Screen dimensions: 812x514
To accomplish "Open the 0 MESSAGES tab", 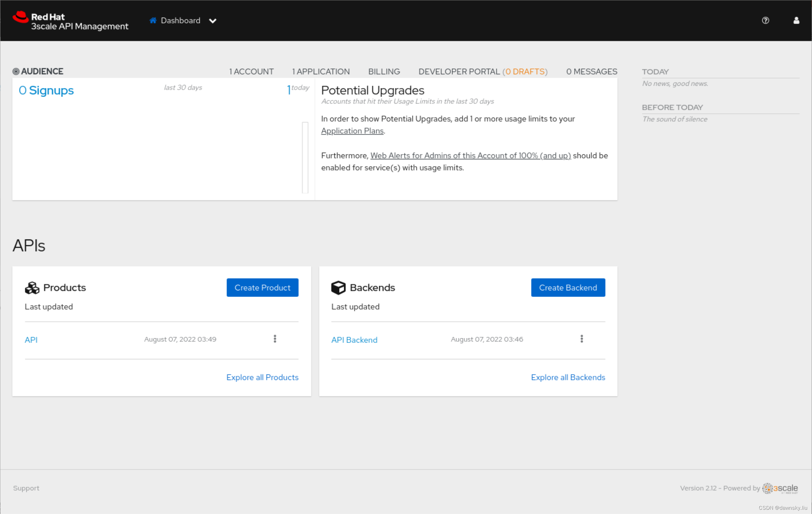I will [x=592, y=72].
